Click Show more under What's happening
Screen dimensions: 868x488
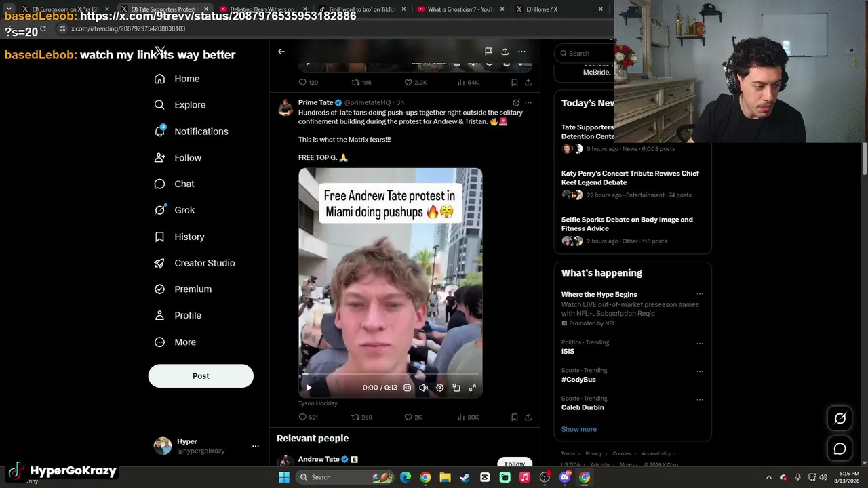pos(579,429)
